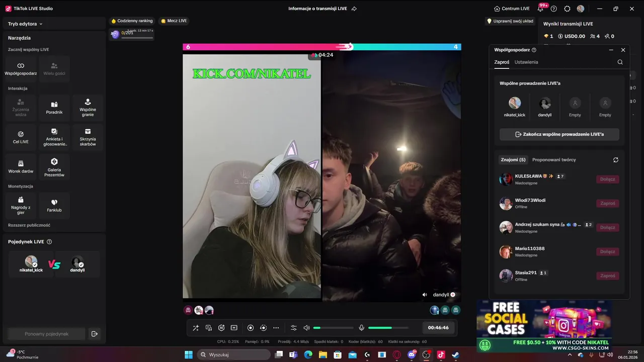Open the Fanklub tool
This screenshot has height=362, width=644.
[54, 206]
